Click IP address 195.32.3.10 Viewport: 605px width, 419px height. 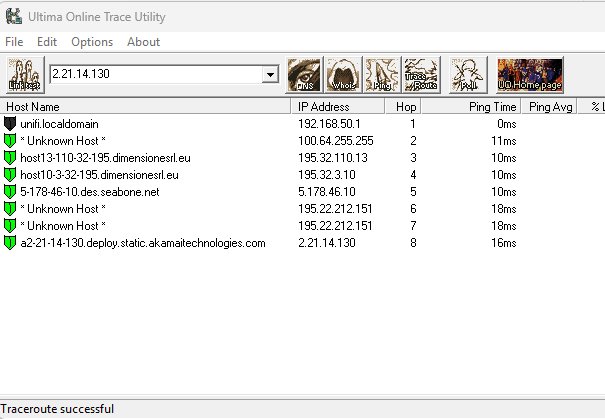click(326, 175)
